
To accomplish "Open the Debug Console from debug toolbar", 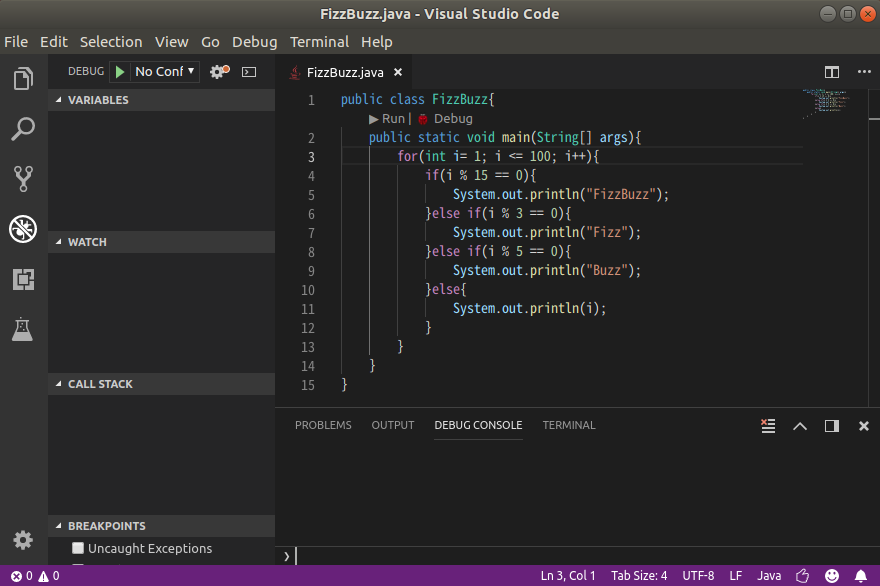I will click(249, 72).
